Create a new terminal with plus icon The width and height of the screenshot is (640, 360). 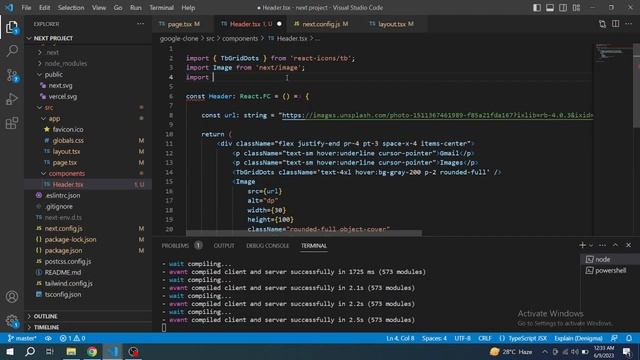[582, 245]
